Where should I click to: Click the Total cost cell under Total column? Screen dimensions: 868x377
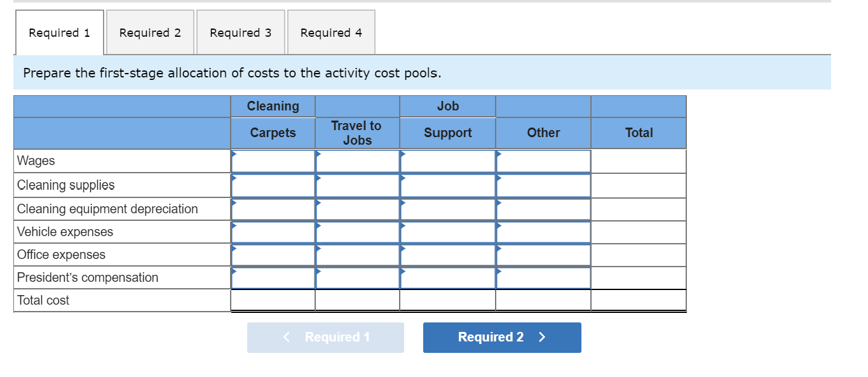pos(639,300)
